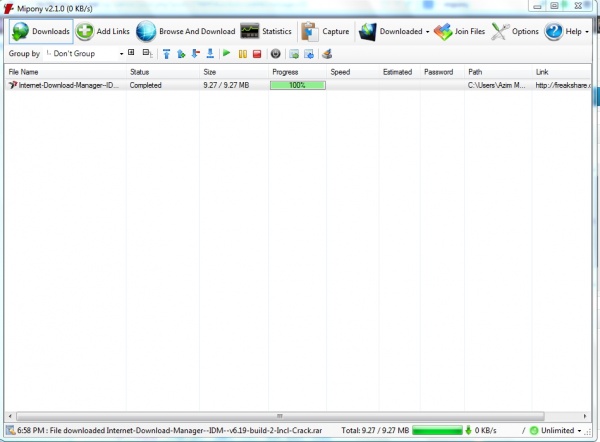Open the Group by dropdown

coord(84,54)
